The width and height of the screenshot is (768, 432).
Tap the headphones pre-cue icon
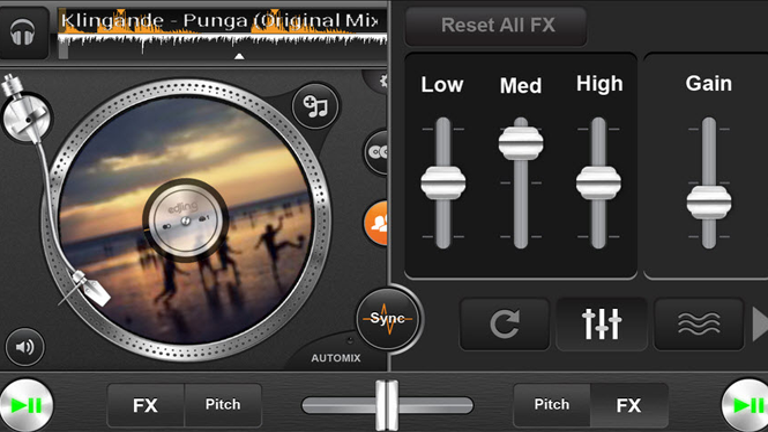point(23,32)
